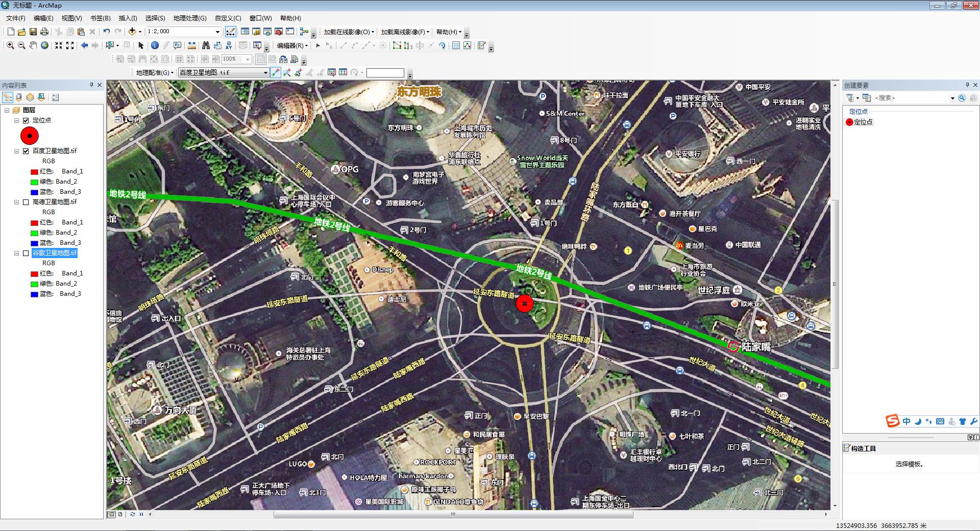Select the Add Control Points georeferencing tool

276,72
